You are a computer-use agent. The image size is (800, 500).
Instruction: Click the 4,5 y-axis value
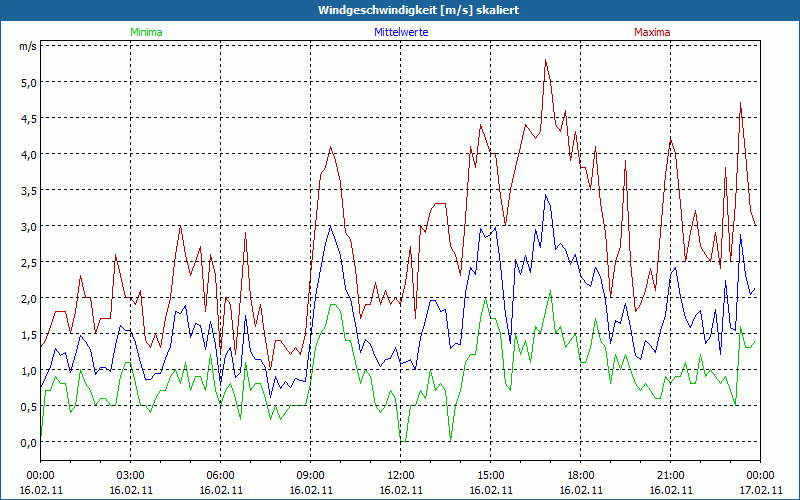pyautogui.click(x=28, y=118)
